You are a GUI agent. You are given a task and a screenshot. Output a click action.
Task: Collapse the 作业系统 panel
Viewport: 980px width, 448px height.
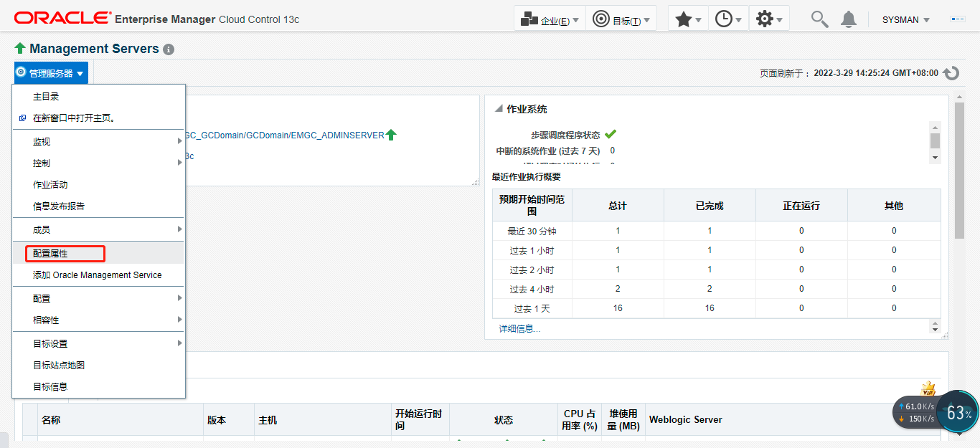point(499,109)
